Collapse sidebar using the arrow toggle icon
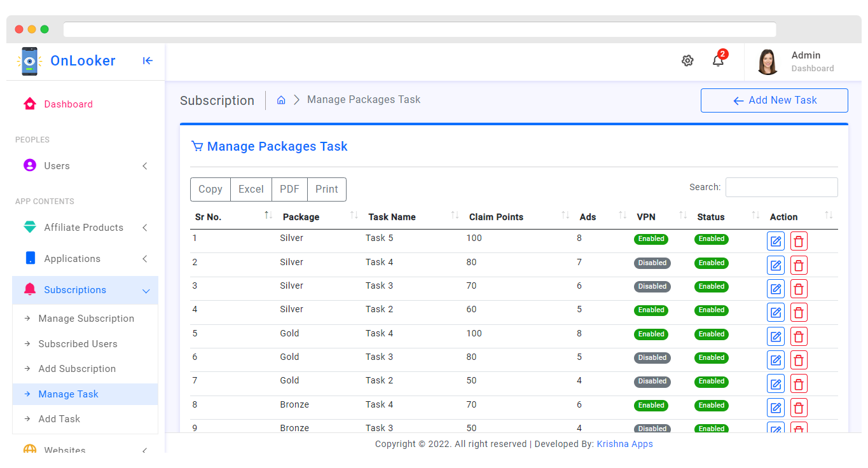Screen dimensions: 868x468 (x=148, y=61)
